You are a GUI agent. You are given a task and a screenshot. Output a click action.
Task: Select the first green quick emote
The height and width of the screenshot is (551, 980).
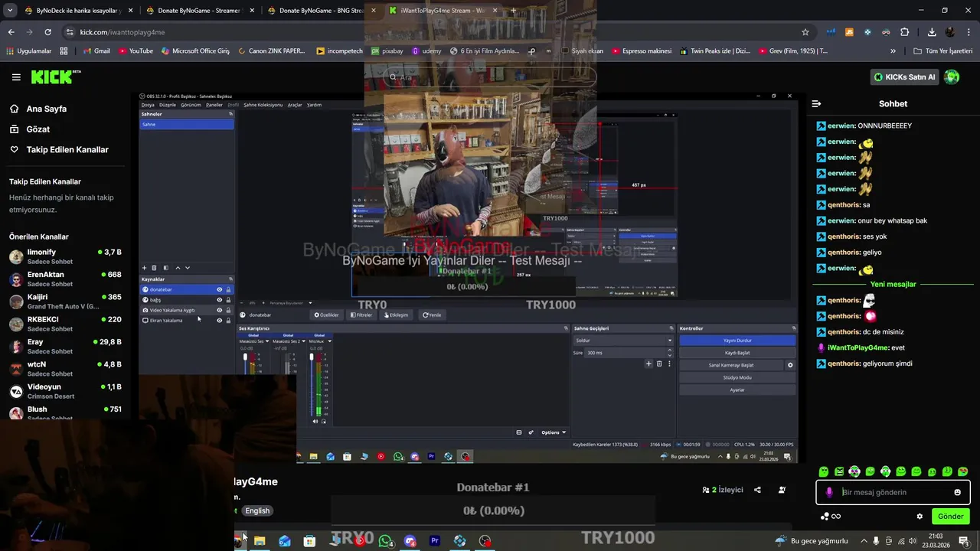pyautogui.click(x=824, y=471)
